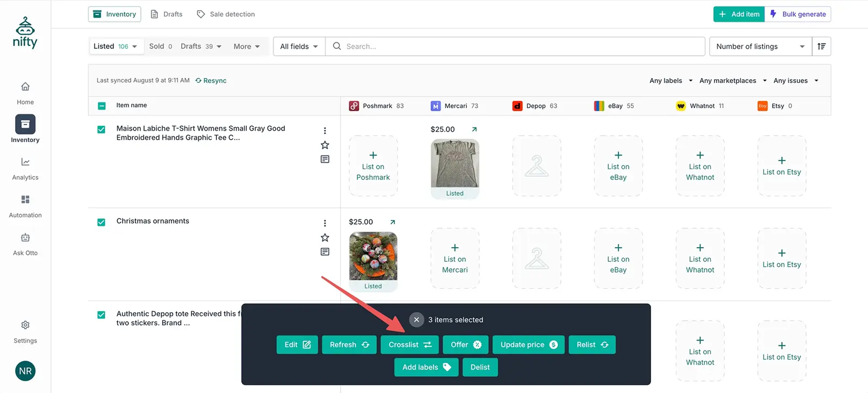Uncheck the Maison Labiche T-Shirt checkbox
Screen dimensions: 868x393
(x=101, y=130)
